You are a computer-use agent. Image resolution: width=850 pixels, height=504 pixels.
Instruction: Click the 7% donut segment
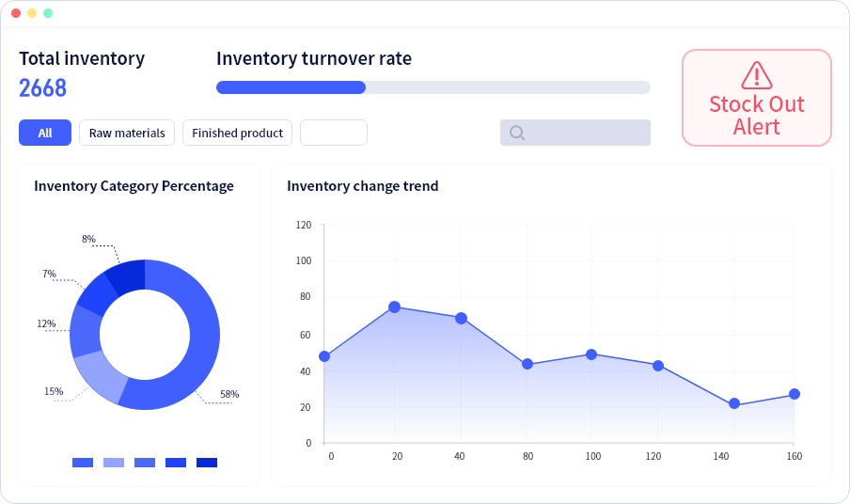point(97,295)
